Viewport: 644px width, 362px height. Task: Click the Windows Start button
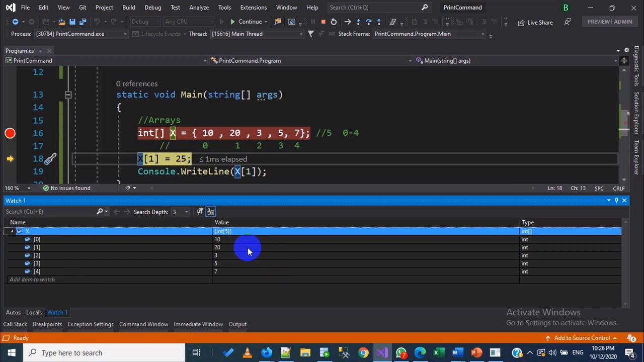pos(11,352)
